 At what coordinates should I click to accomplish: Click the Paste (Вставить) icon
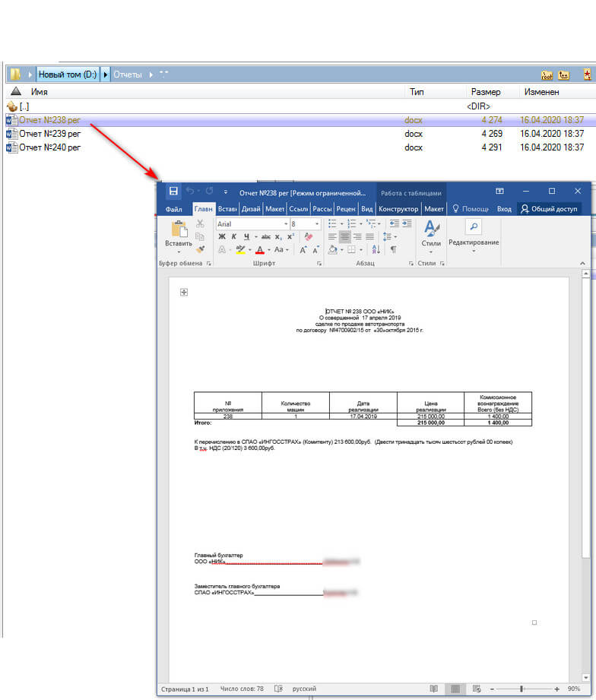[179, 233]
